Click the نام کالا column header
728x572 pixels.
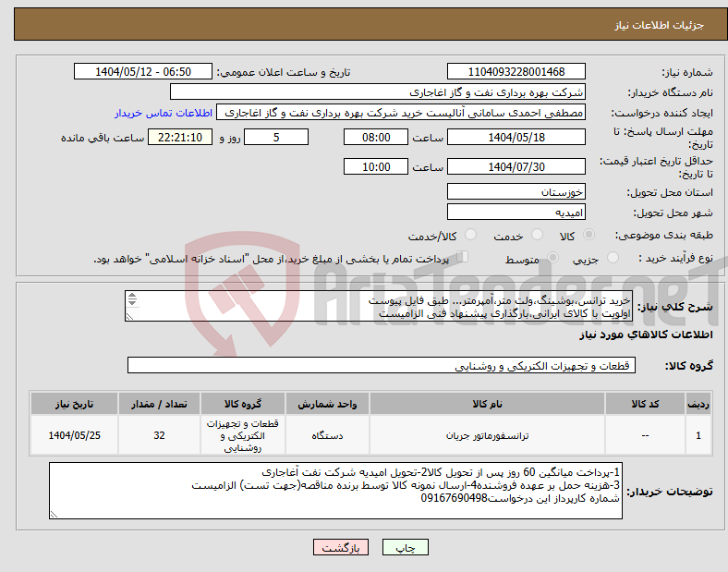[487, 404]
